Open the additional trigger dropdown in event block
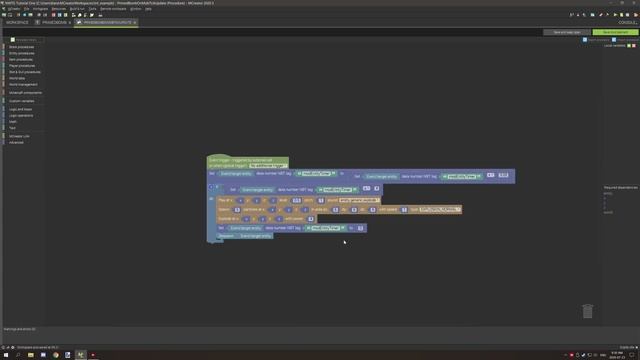Screen dimensions: 640x360 pos(268,166)
